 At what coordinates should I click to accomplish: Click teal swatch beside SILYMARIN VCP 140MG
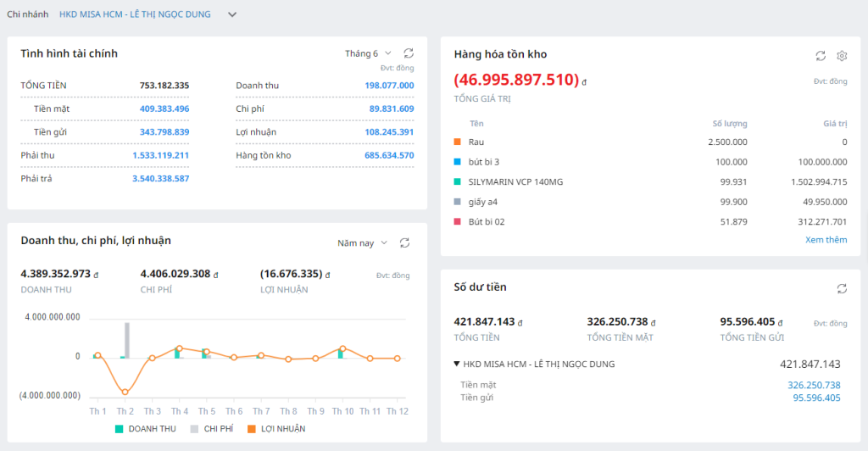(x=457, y=181)
